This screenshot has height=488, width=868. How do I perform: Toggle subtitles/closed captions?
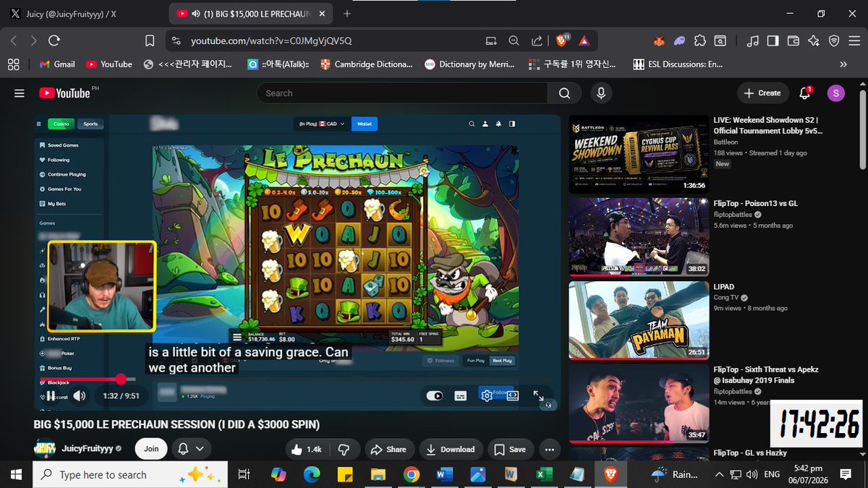click(460, 395)
